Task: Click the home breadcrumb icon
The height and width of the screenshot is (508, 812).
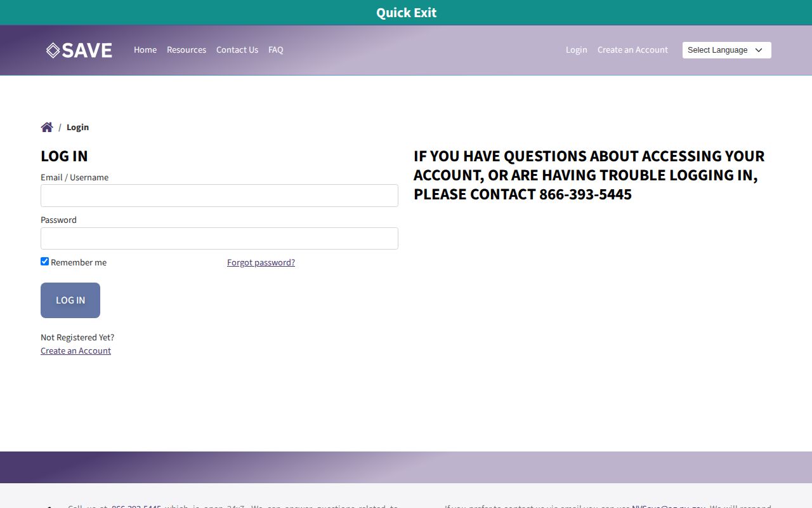Action: click(47, 127)
